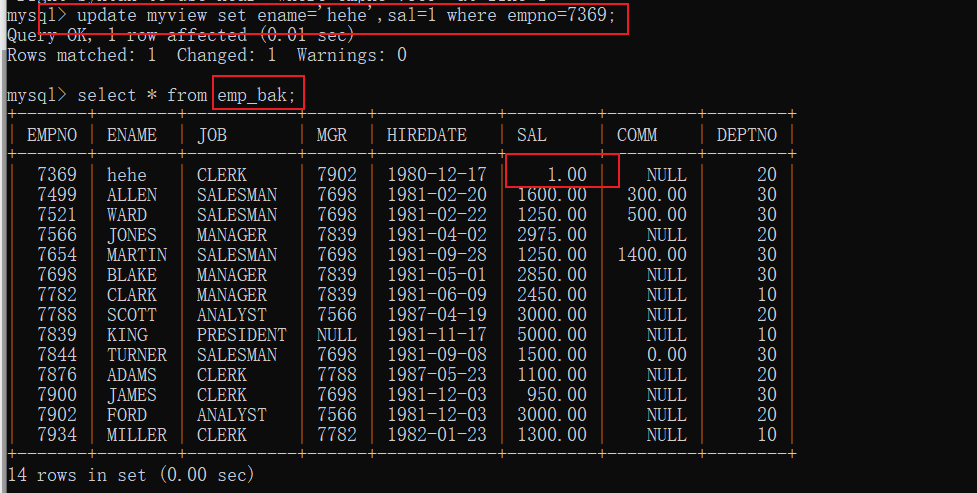
Task: Click the 'Rows matched: 1' status line
Action: (206, 55)
